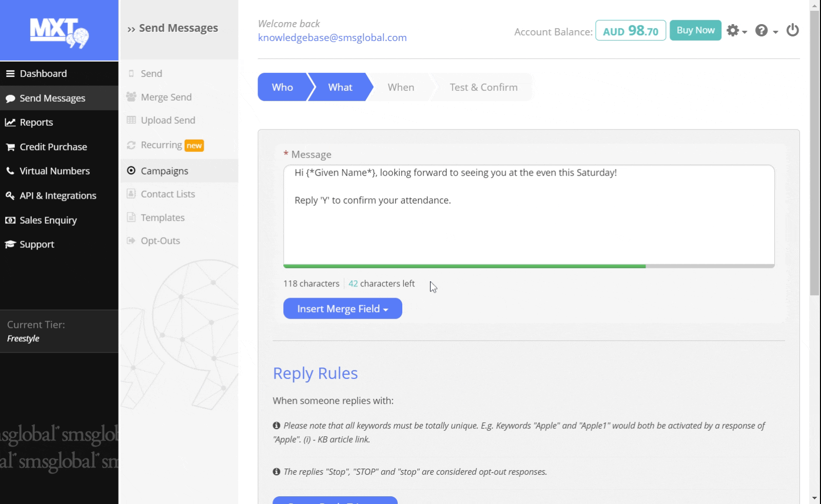Open Merge Send in submenu
Viewport: 821px width, 504px height.
point(166,97)
